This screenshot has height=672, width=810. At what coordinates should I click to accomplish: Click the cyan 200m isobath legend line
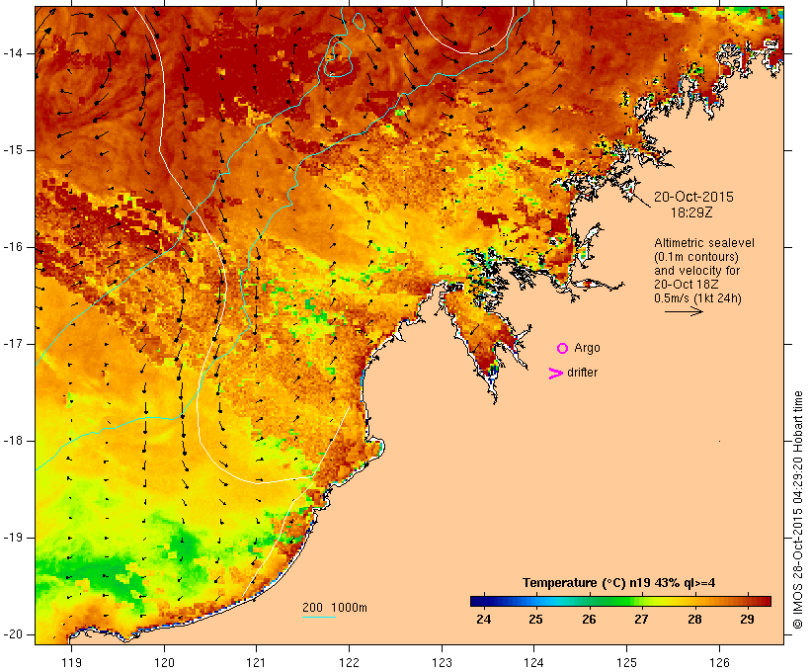(x=319, y=617)
